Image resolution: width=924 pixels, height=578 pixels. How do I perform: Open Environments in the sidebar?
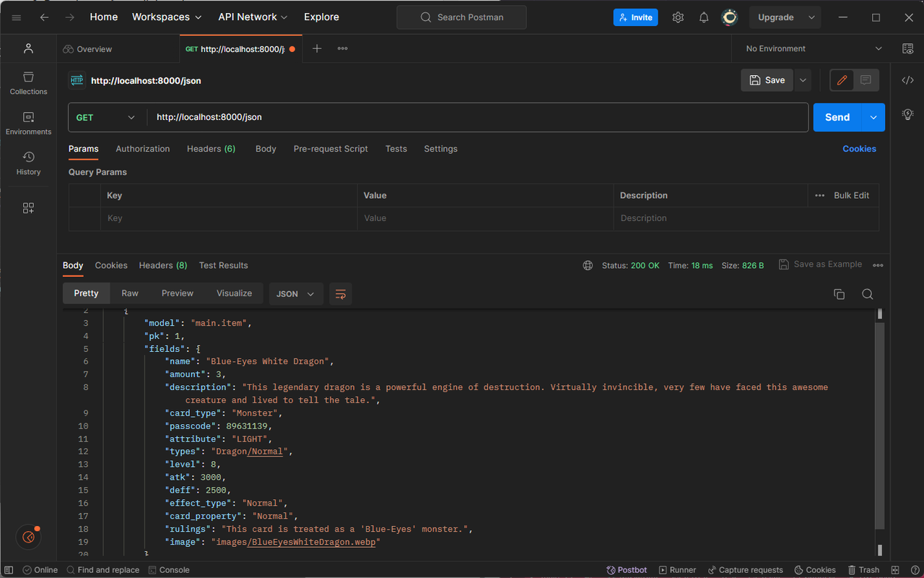coord(28,124)
